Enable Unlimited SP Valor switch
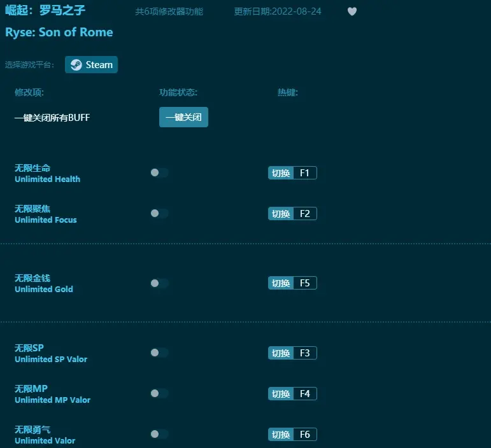The height and width of the screenshot is (448, 491). coord(159,353)
